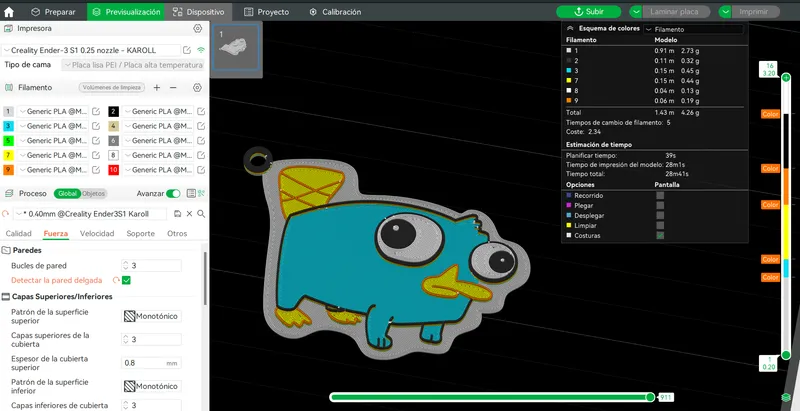This screenshot has height=411, width=800.
Task: Select plate 1 thumbnail
Action: [x=236, y=48]
